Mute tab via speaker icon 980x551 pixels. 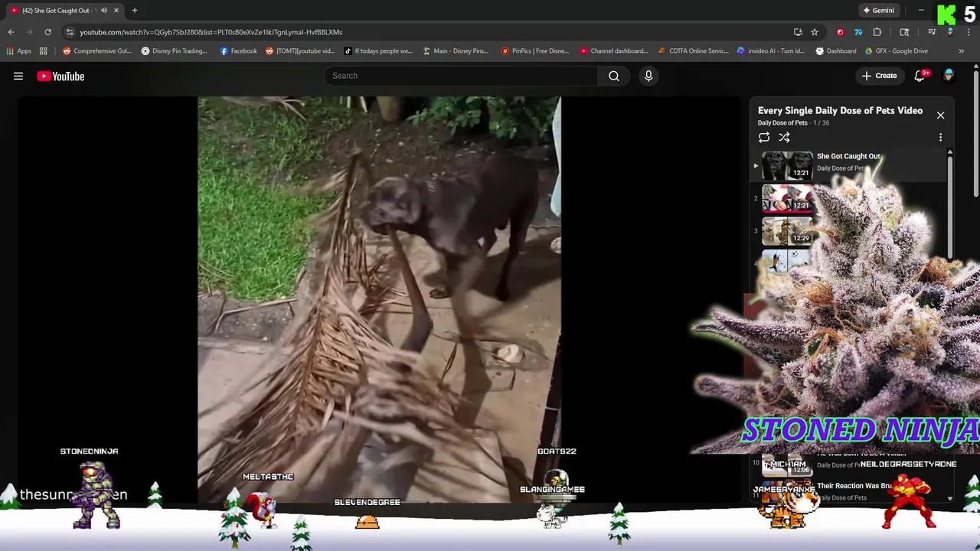[x=103, y=11]
